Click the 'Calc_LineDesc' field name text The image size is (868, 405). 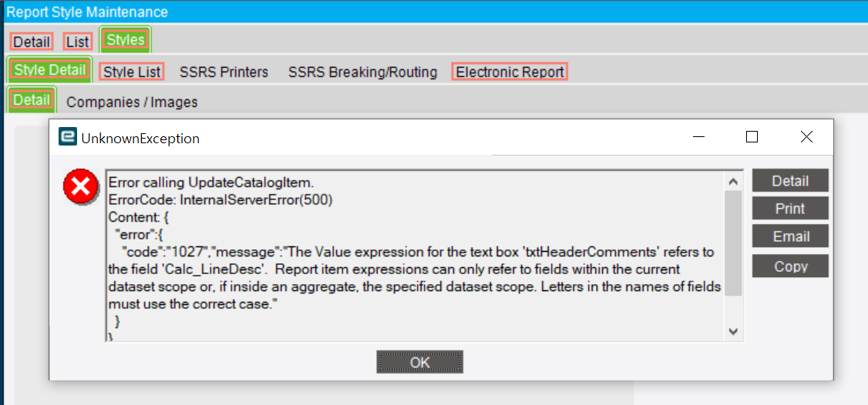click(x=217, y=270)
